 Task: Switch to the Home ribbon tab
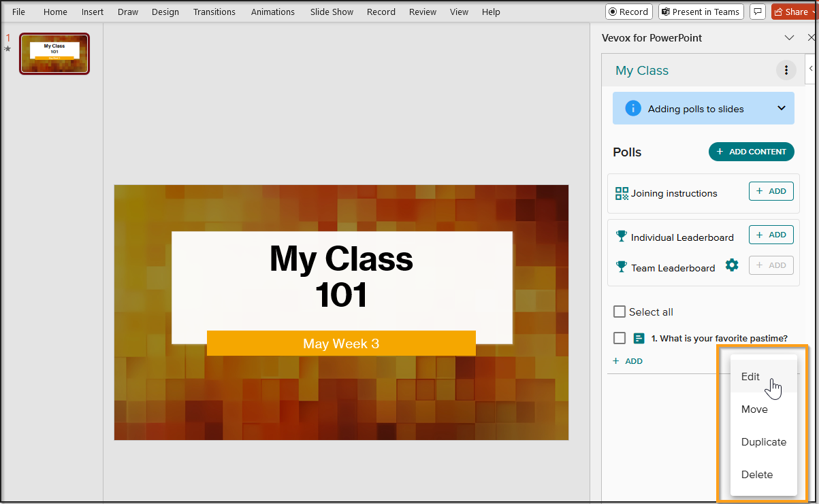tap(55, 12)
